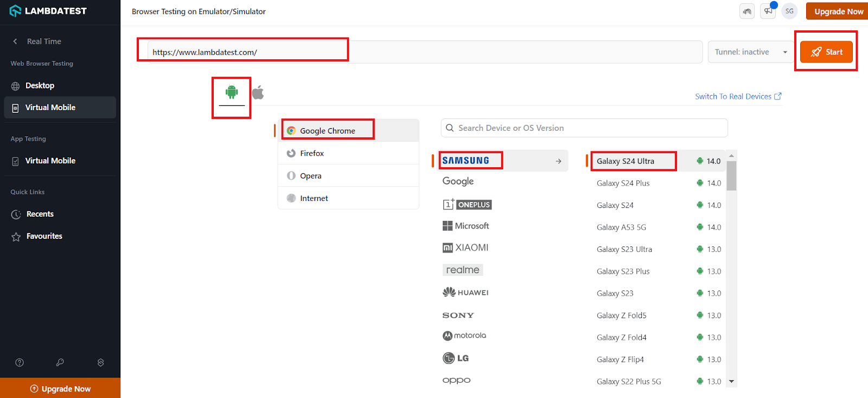Screen dimensions: 868x398
Task: Open the icon left of the megaphone
Action: 747,11
